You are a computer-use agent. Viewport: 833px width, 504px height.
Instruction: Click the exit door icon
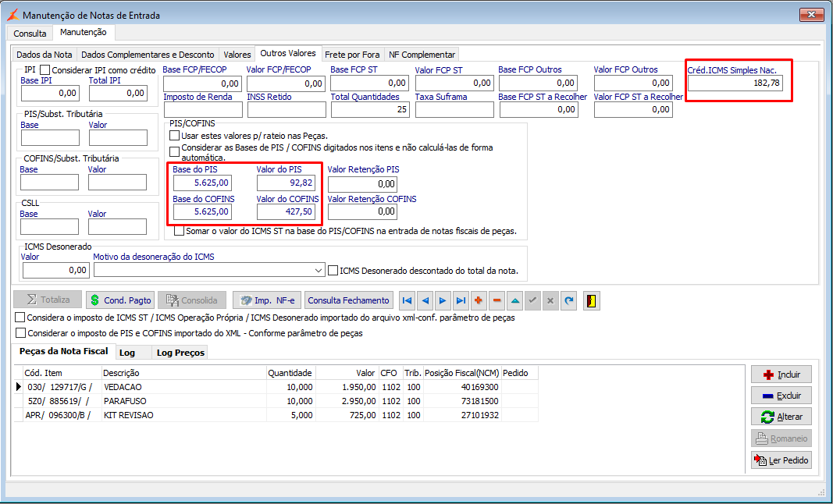pos(593,300)
